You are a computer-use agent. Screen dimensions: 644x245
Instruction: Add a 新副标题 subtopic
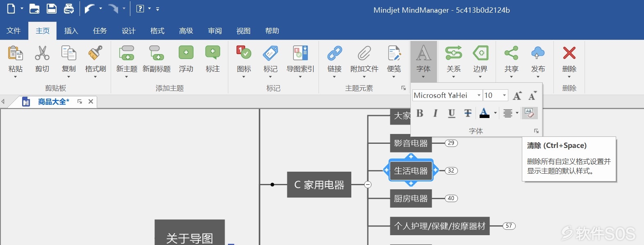pyautogui.click(x=157, y=59)
